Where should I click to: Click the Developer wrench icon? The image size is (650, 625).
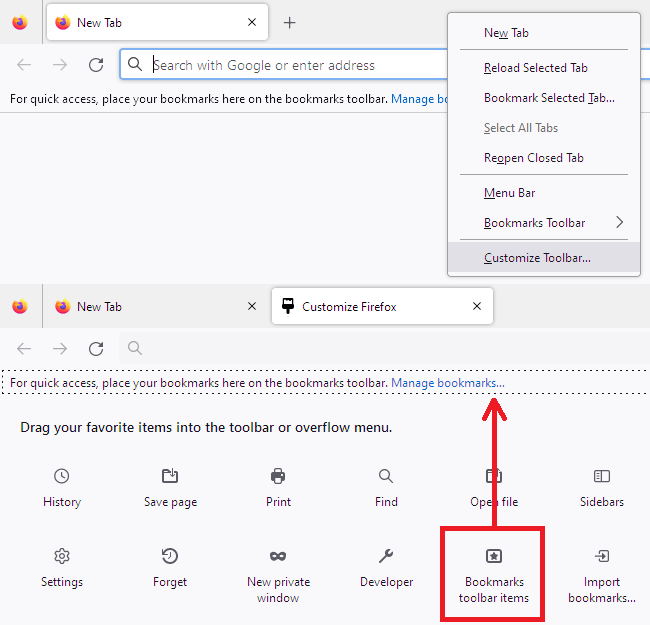386,556
